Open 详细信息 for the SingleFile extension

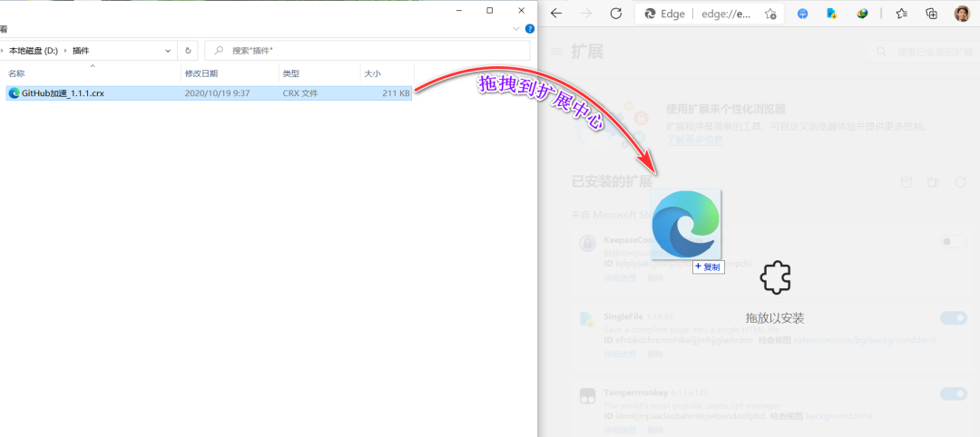(620, 354)
